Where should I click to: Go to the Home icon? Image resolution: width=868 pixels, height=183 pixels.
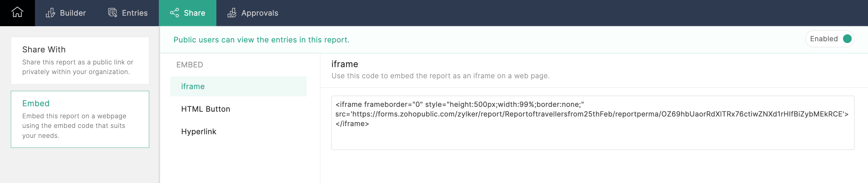tap(17, 12)
